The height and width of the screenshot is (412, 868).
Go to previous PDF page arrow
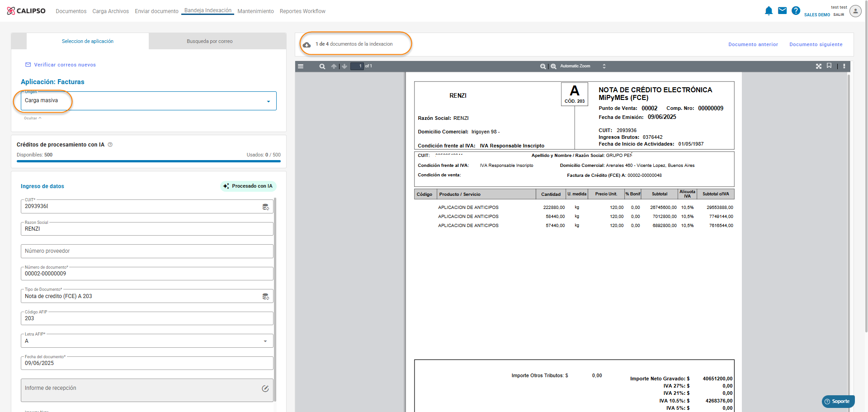[x=334, y=66]
